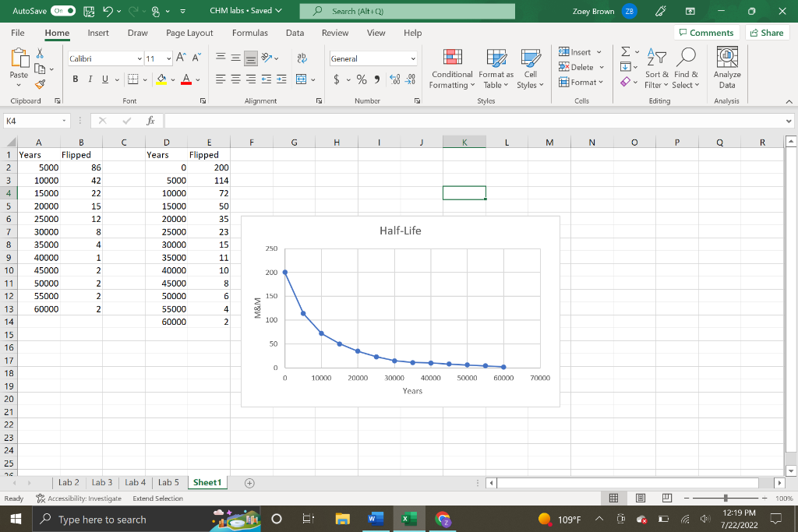
Task: Add a new sheet with plus button
Action: [249, 483]
